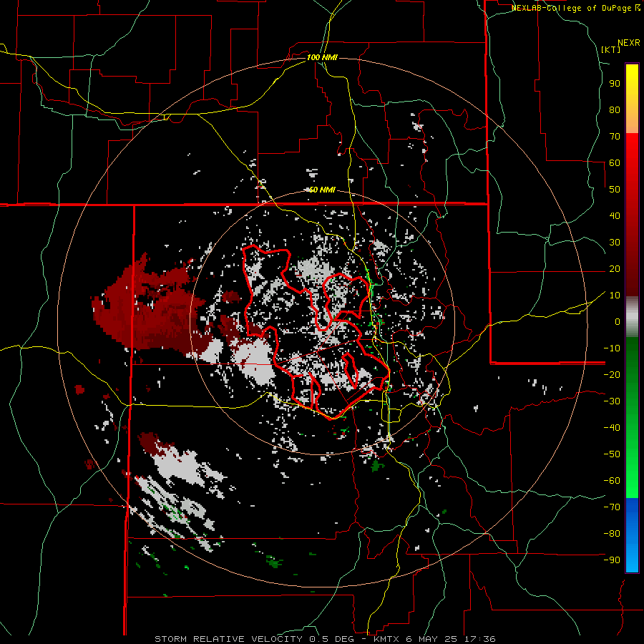Screen dimensions: 644x644
Task: Click the "-30" velocity scale label
Action: [612, 401]
